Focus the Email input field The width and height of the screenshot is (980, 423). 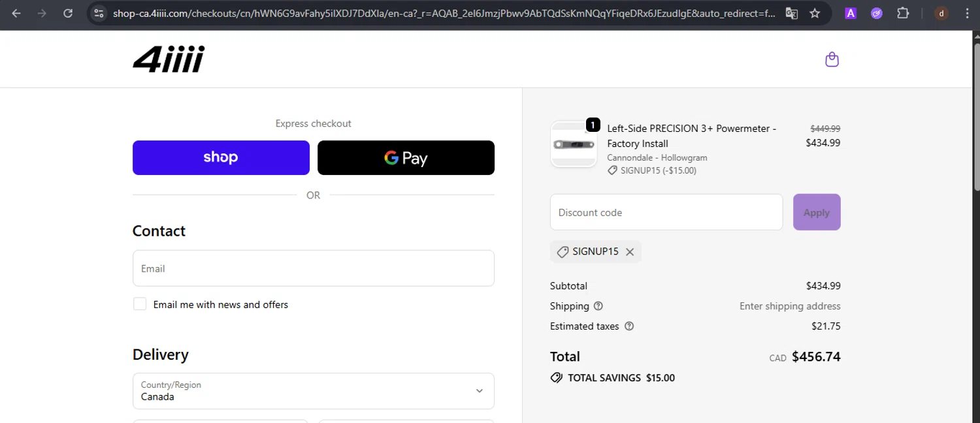coord(314,268)
